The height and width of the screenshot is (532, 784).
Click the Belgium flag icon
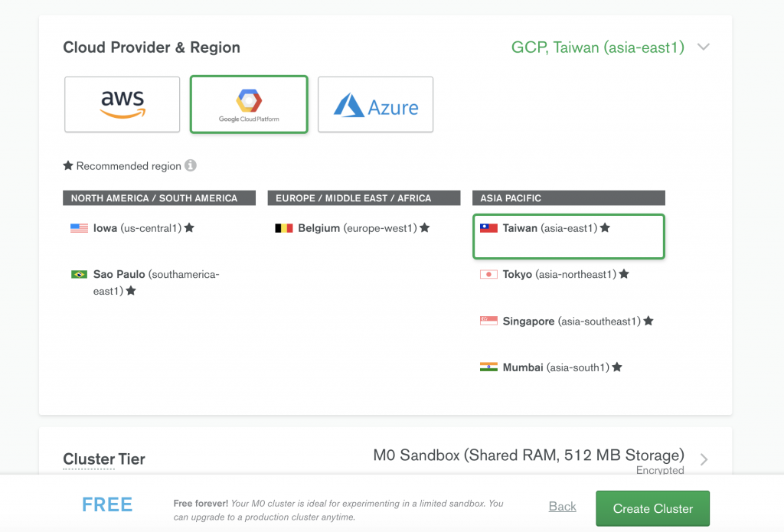284,228
